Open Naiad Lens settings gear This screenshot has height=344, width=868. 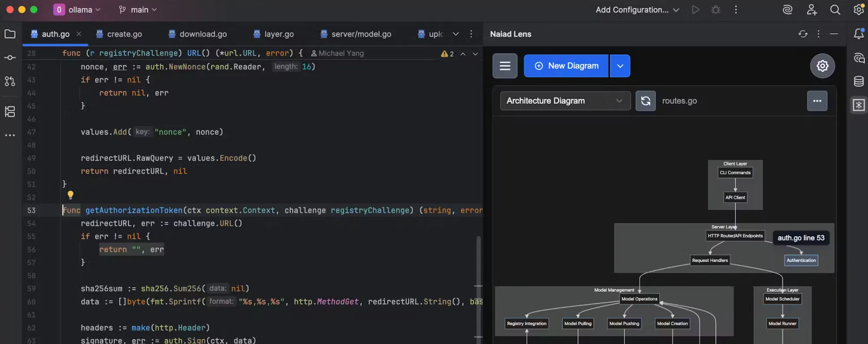[822, 66]
